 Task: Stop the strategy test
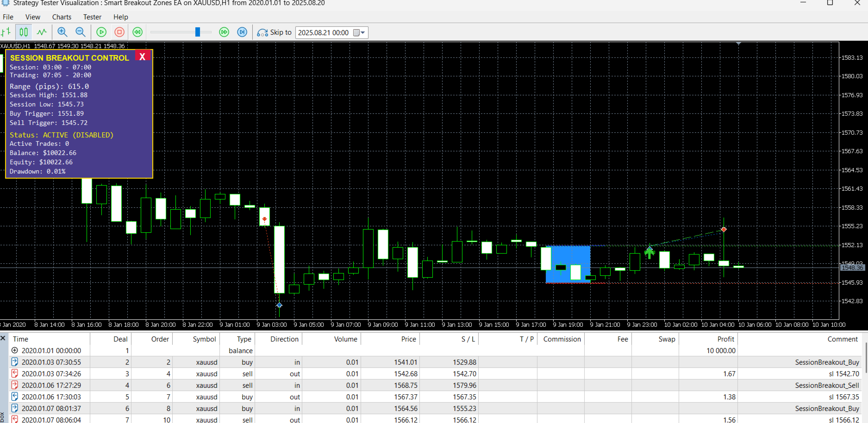[119, 32]
